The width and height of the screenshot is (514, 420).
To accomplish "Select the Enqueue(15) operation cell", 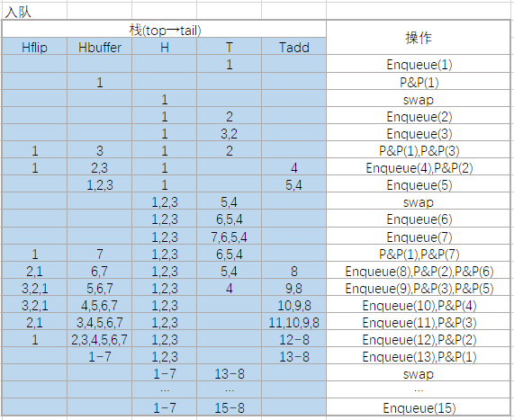I will click(x=419, y=407).
